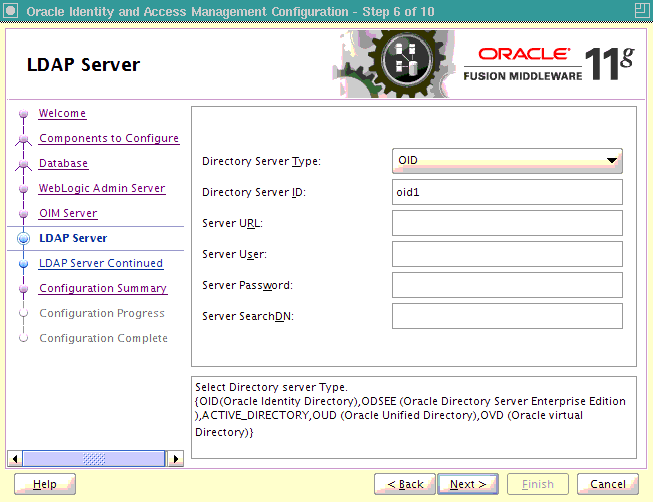Open Components to Configure step
This screenshot has height=502, width=653.
[x=109, y=138]
